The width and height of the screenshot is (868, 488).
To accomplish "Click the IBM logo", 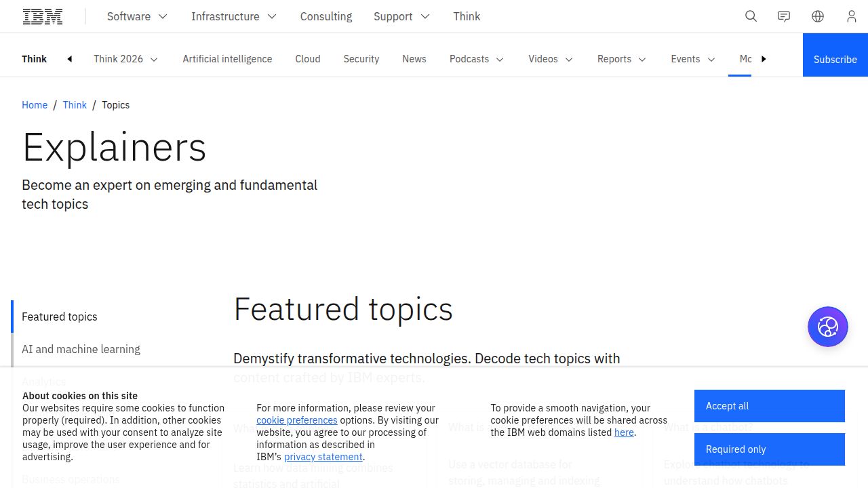I will click(x=43, y=17).
